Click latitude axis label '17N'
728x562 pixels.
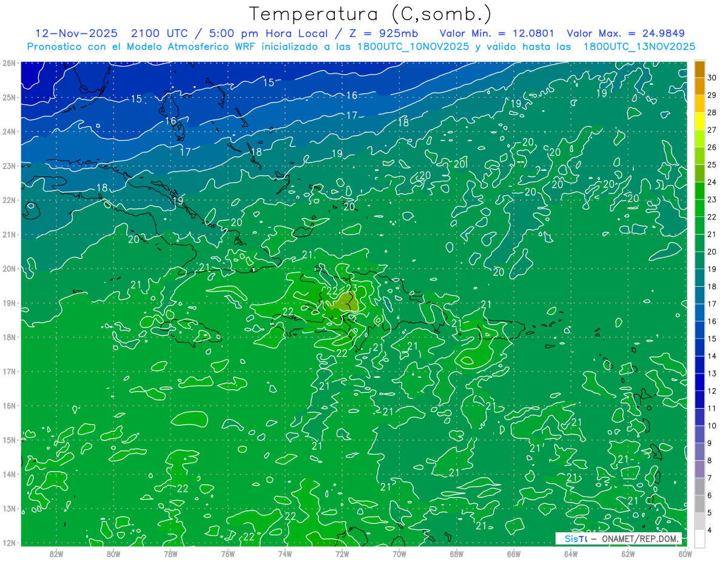pyautogui.click(x=8, y=372)
